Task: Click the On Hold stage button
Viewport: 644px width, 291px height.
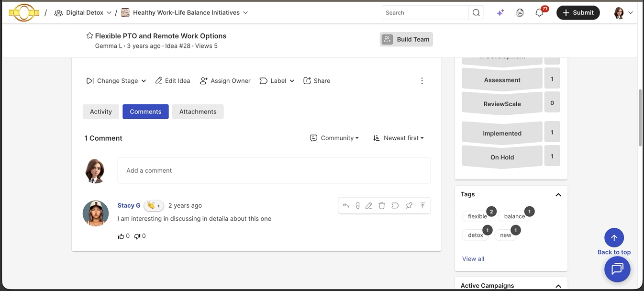Action: (502, 157)
